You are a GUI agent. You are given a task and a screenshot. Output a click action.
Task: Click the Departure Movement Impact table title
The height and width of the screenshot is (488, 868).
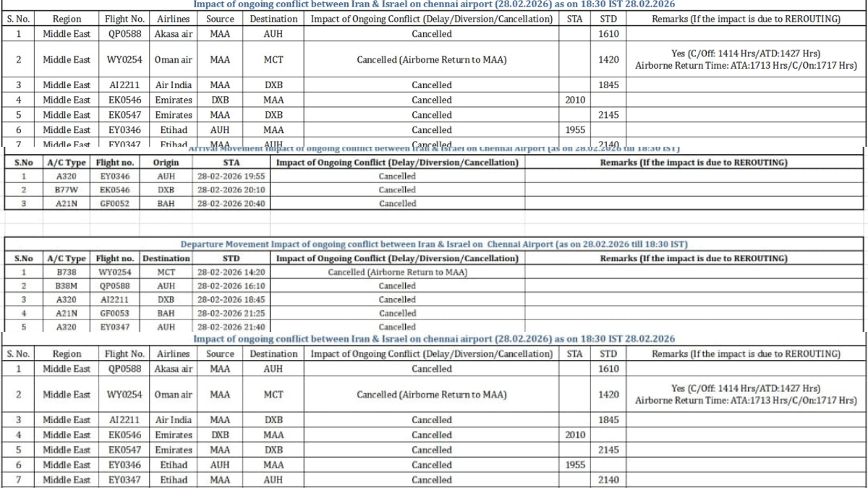click(433, 244)
